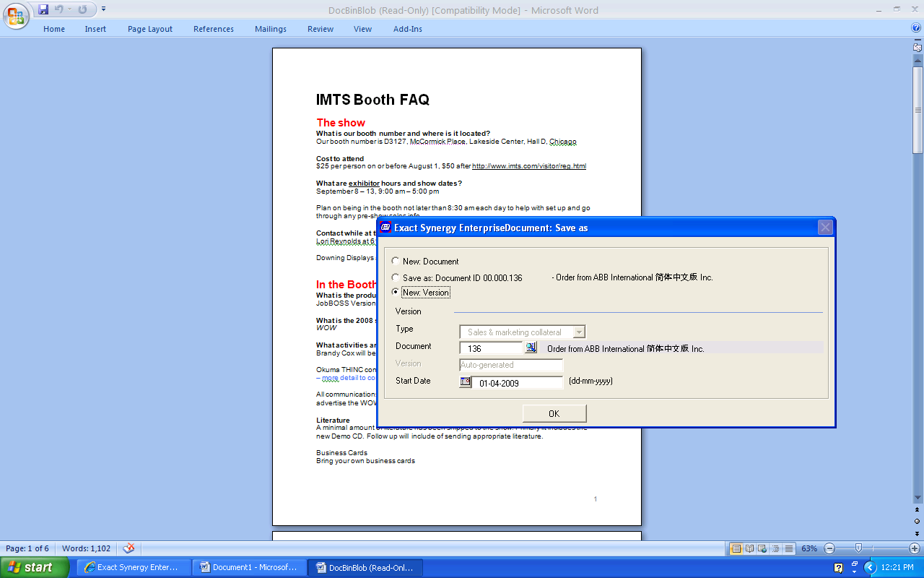The width and height of the screenshot is (924, 578).
Task: Click the vertical scrollbar thumb
Action: tap(918, 110)
